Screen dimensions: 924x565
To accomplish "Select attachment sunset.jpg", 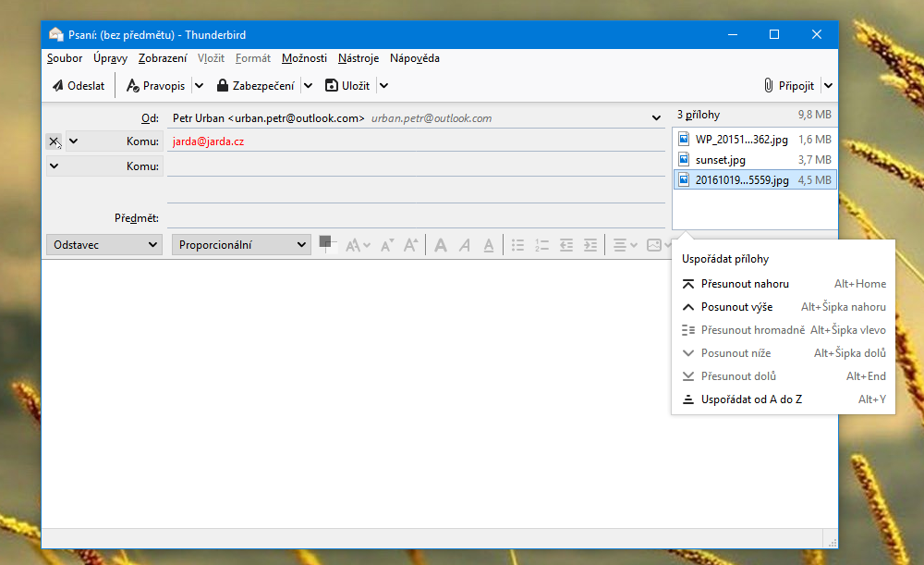I will (x=755, y=160).
